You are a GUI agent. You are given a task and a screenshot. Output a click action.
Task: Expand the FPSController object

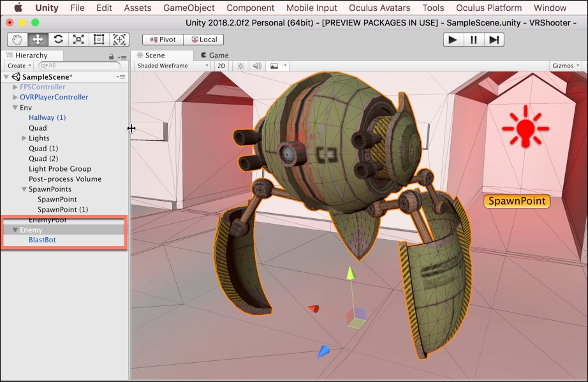click(15, 87)
